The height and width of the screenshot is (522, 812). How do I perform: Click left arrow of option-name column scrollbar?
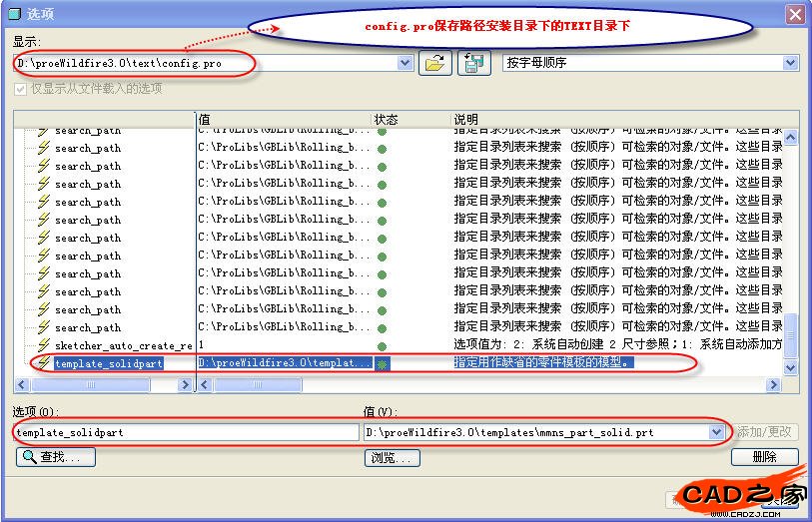coord(21,384)
